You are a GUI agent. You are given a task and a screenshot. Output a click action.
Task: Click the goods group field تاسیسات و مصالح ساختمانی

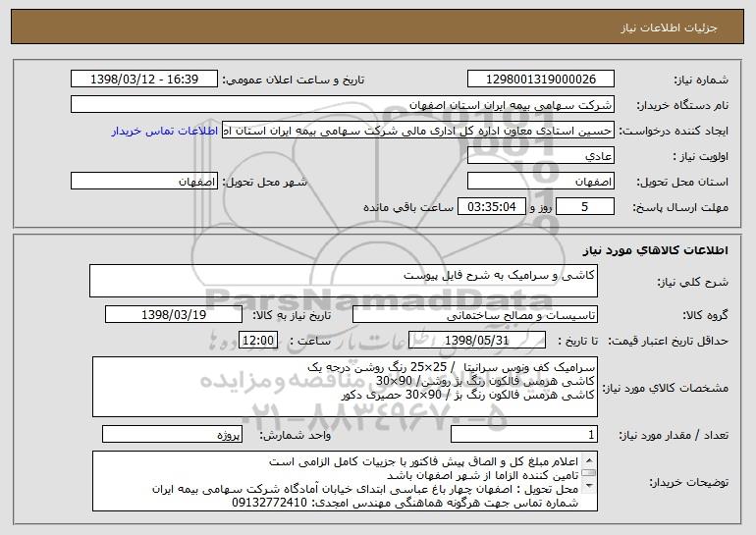(x=475, y=315)
